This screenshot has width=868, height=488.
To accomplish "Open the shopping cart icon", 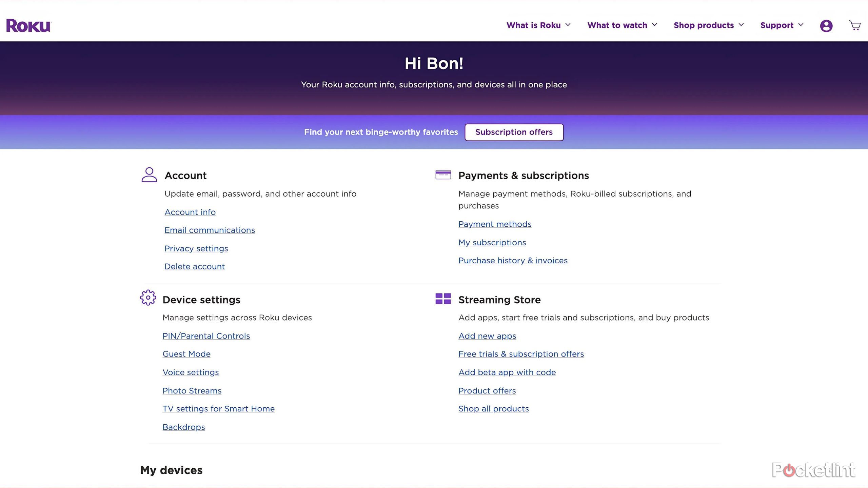I will (x=854, y=25).
